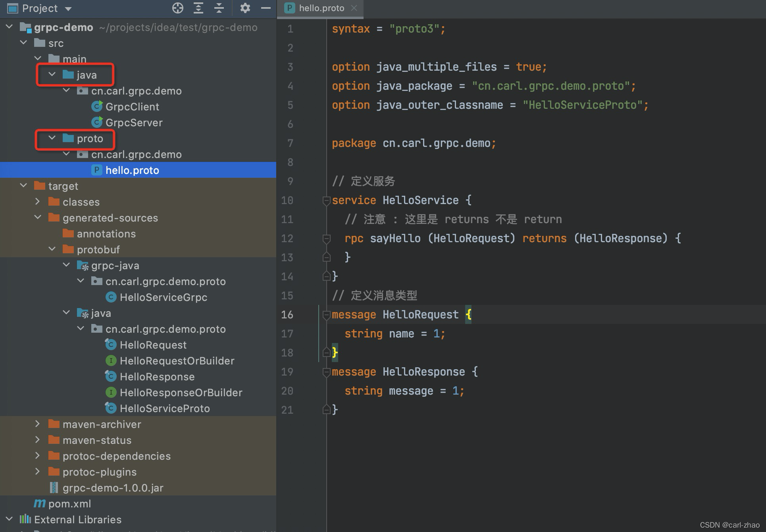
Task: Hide the Project panel with minus icon
Action: pos(266,8)
